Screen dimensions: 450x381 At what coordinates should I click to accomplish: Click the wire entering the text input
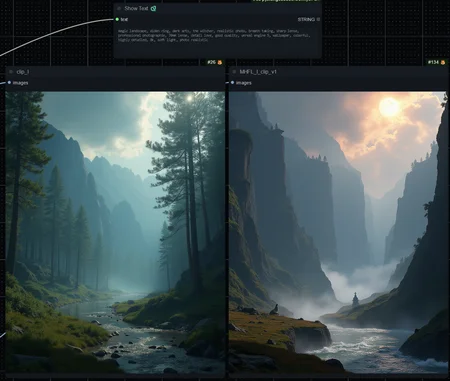[x=57, y=32]
